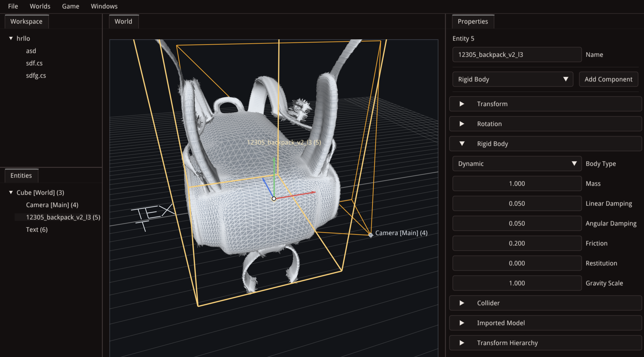This screenshot has height=357, width=644.
Task: Expand the Collider section
Action: [x=462, y=303]
